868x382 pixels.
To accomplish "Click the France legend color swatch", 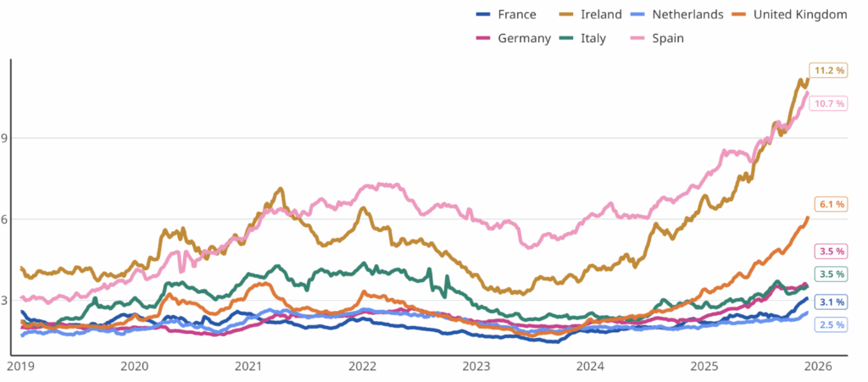I will [484, 14].
